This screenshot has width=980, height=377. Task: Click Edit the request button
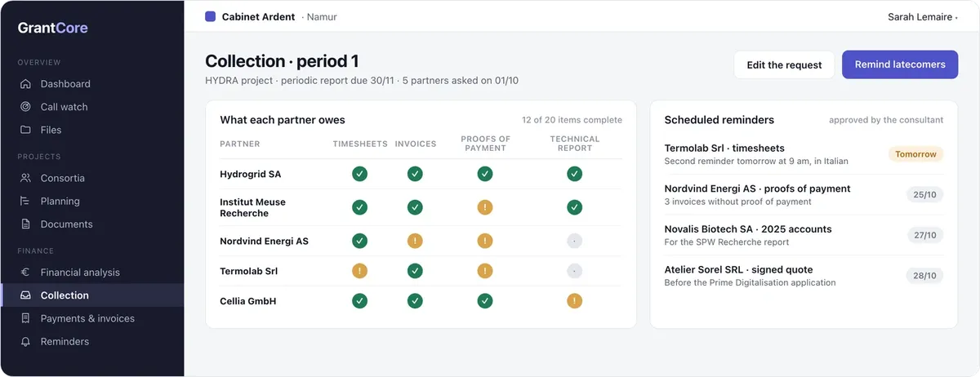[x=784, y=64]
